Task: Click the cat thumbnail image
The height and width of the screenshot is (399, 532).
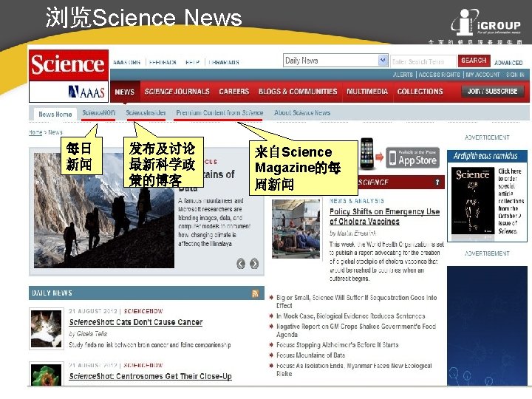Action: pos(47,329)
